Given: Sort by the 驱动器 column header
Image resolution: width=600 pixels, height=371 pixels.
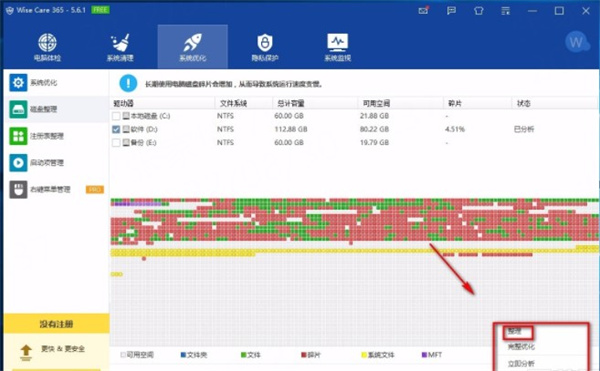Looking at the screenshot, I should coord(162,103).
